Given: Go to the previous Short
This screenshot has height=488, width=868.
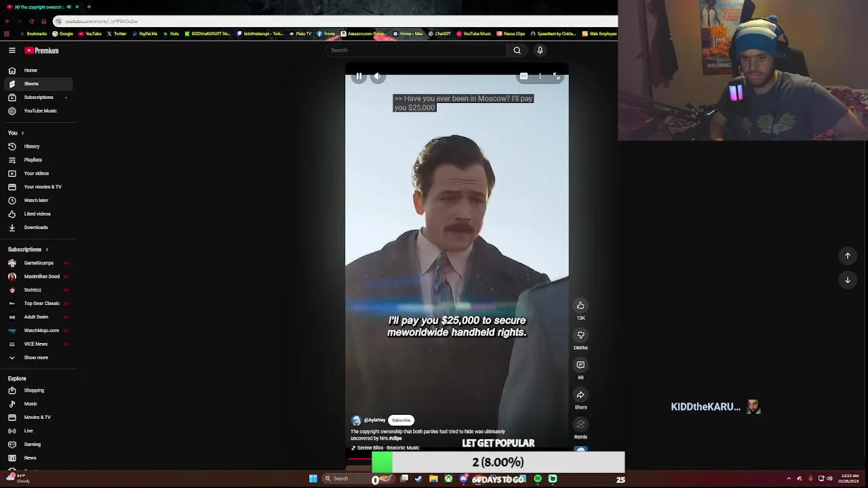Looking at the screenshot, I should click(x=848, y=256).
